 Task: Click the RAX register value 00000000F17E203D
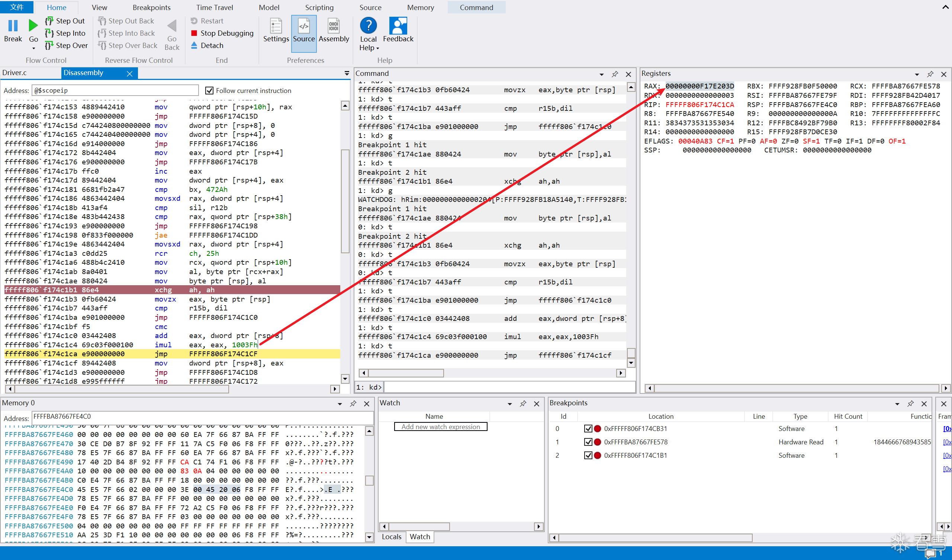coord(699,86)
